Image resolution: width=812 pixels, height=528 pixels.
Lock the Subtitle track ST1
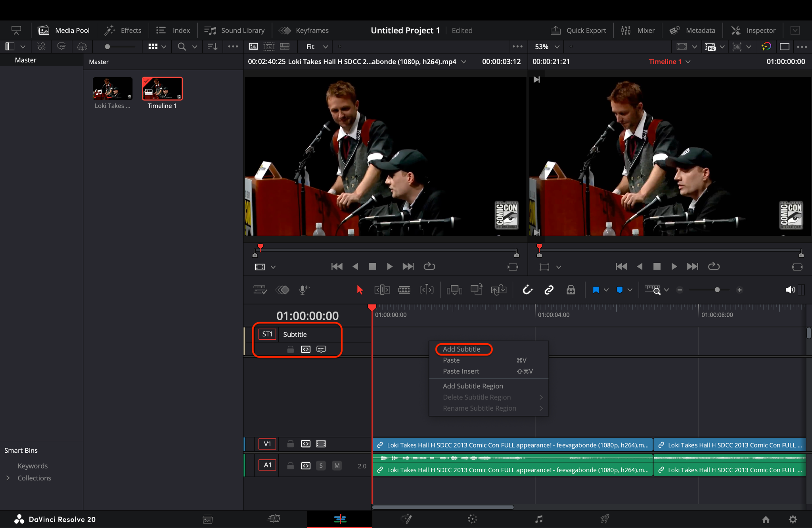(x=290, y=349)
